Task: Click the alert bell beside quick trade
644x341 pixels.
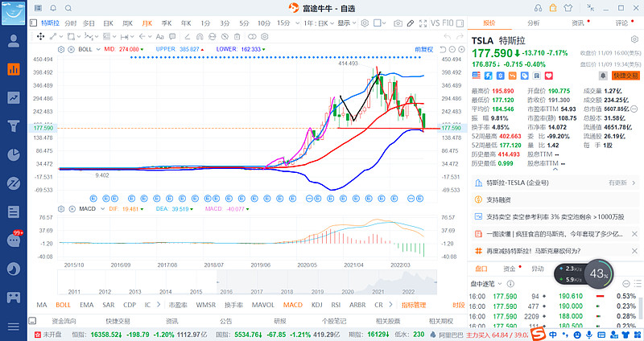Action: [603, 76]
